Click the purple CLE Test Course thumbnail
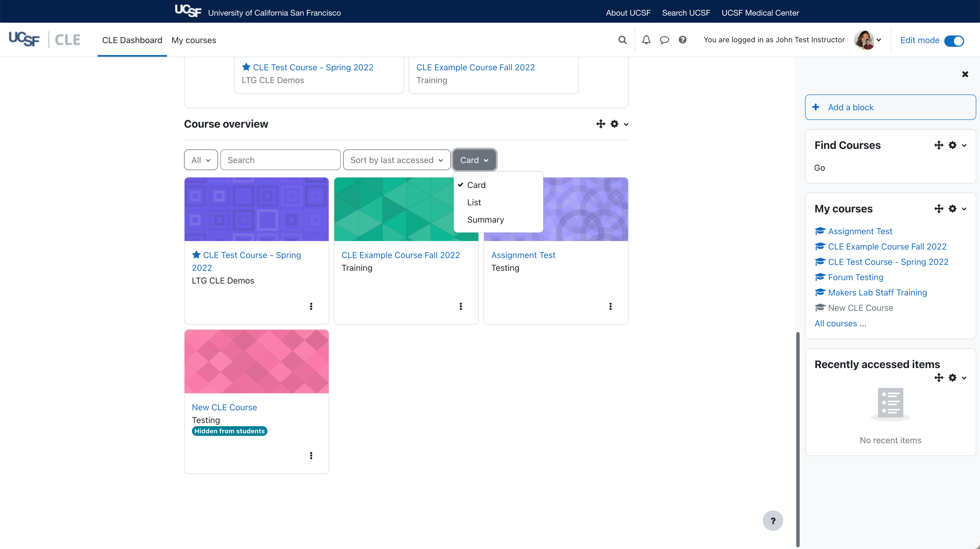The image size is (980, 549). 256,209
